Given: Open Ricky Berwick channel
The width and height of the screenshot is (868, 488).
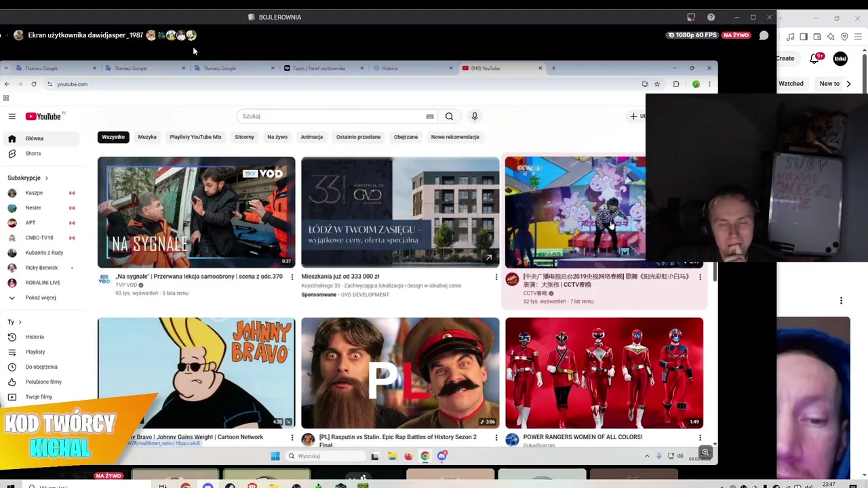Looking at the screenshot, I should tap(41, 268).
